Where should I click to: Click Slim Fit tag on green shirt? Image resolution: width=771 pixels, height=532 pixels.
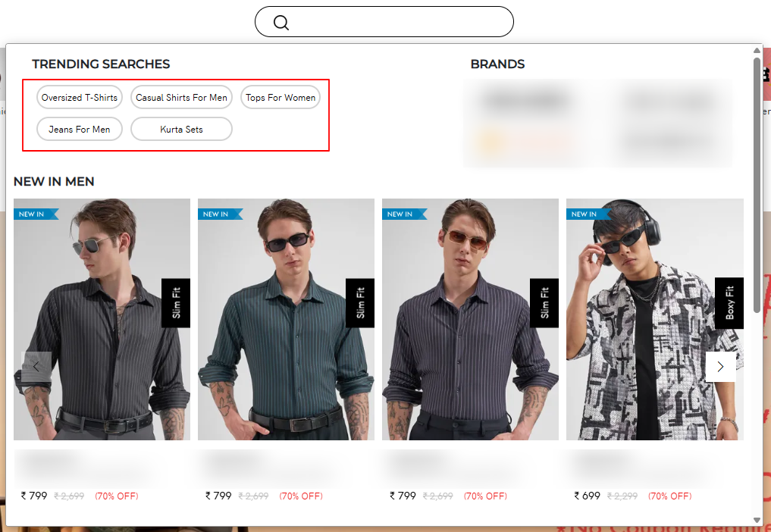[360, 303]
